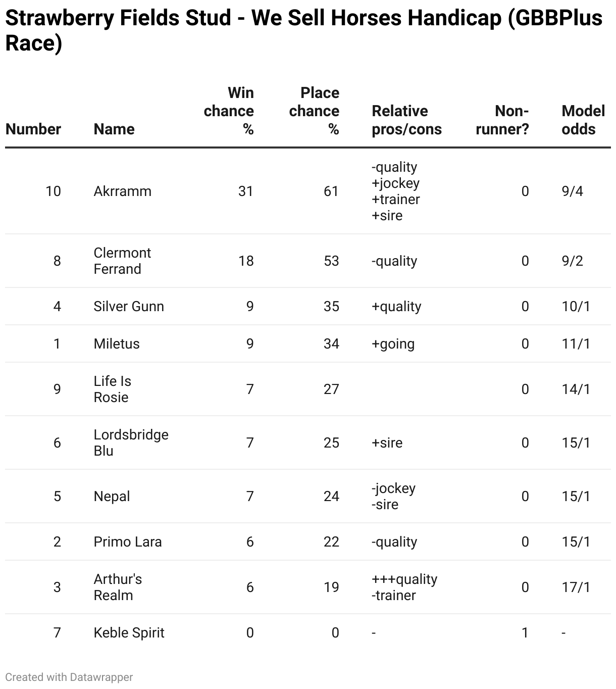
Task: Select Arthur's Realm in the table
Action: 118,587
